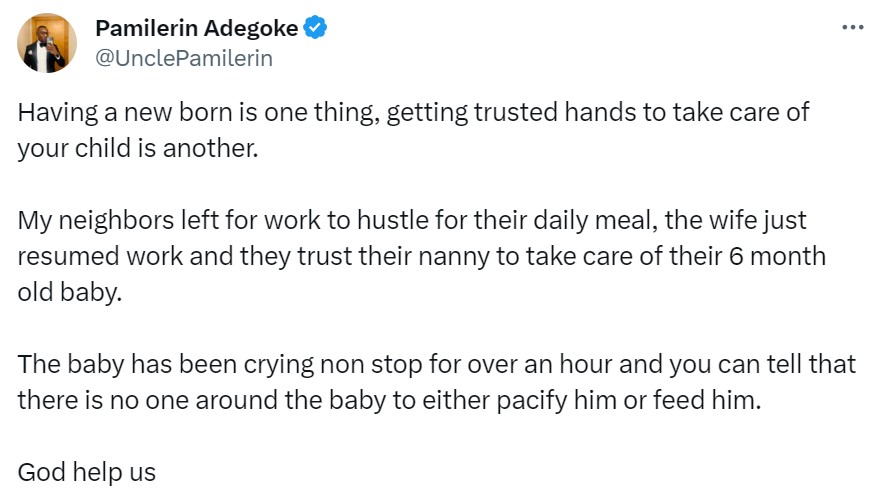Image resolution: width=886 pixels, height=496 pixels.
Task: Click the closing line "God help us"
Action: click(87, 471)
